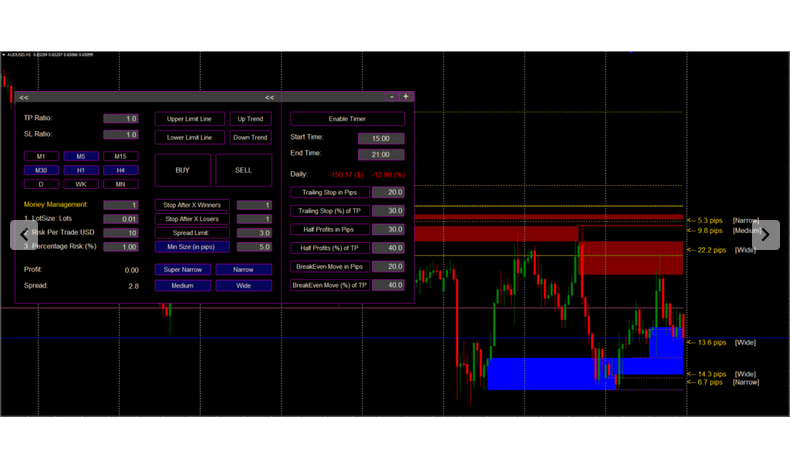790x468 pixels.
Task: Edit the Percentage Risk field
Action: point(121,247)
